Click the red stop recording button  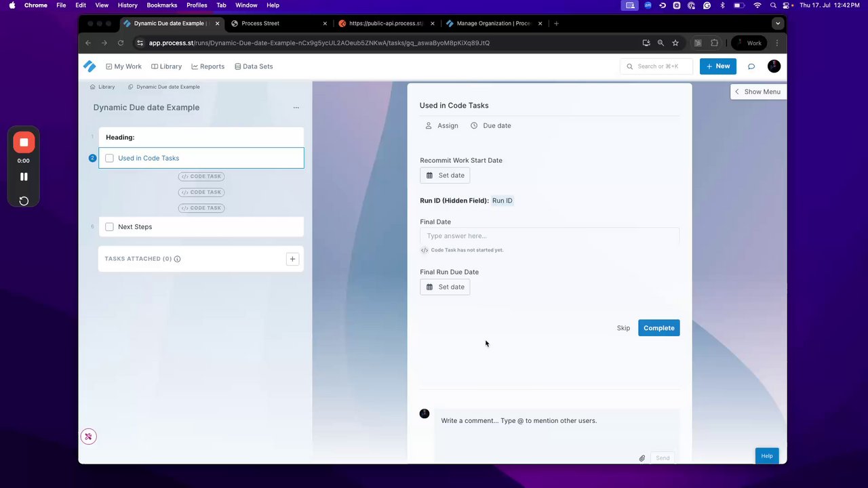point(24,142)
